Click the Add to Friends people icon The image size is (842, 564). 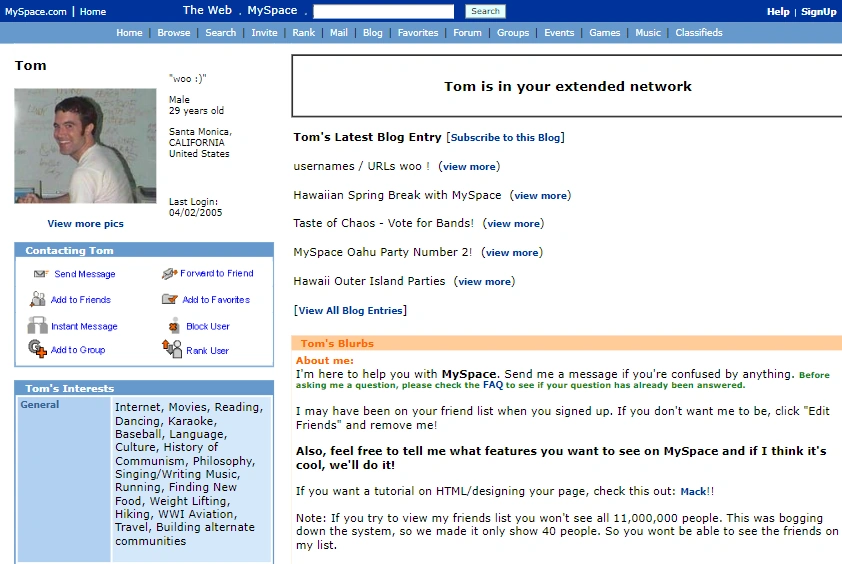38,299
